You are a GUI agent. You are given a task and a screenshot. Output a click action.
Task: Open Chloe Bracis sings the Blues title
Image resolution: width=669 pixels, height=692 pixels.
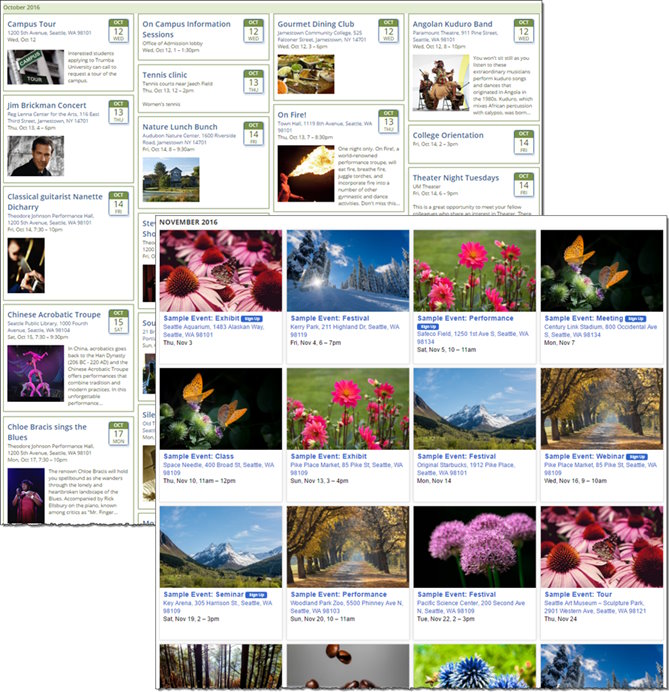coord(47,432)
